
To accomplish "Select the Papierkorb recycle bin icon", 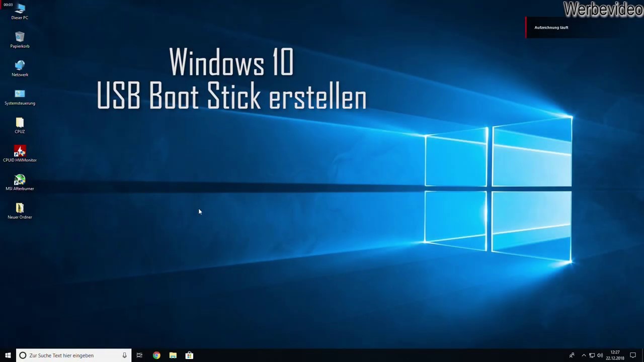I will [x=20, y=40].
